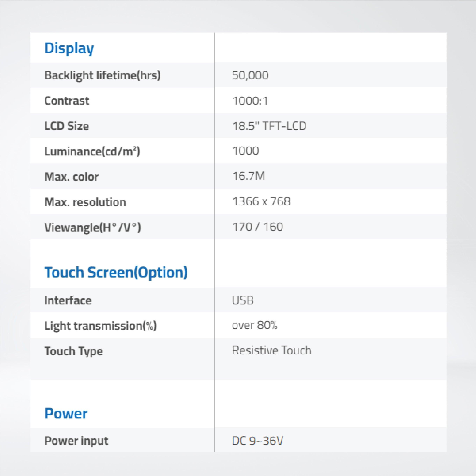The width and height of the screenshot is (476, 476).
Task: Select the Contrast label
Action: point(66,101)
